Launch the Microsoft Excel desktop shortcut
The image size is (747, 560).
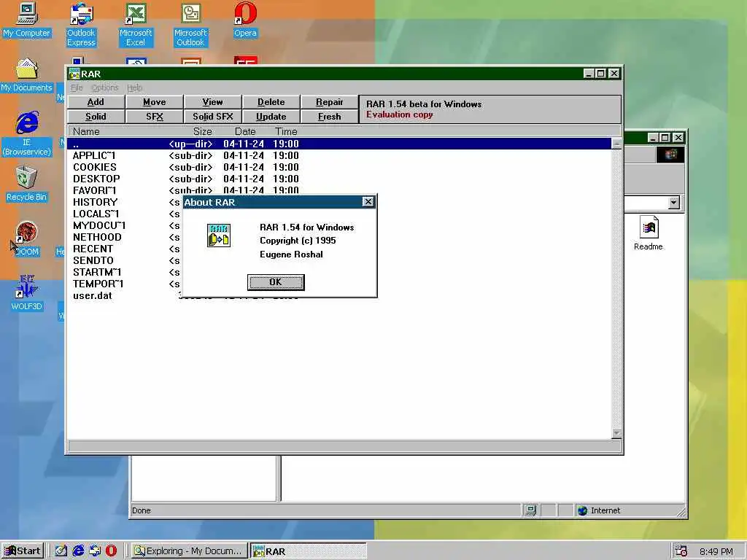(x=136, y=25)
